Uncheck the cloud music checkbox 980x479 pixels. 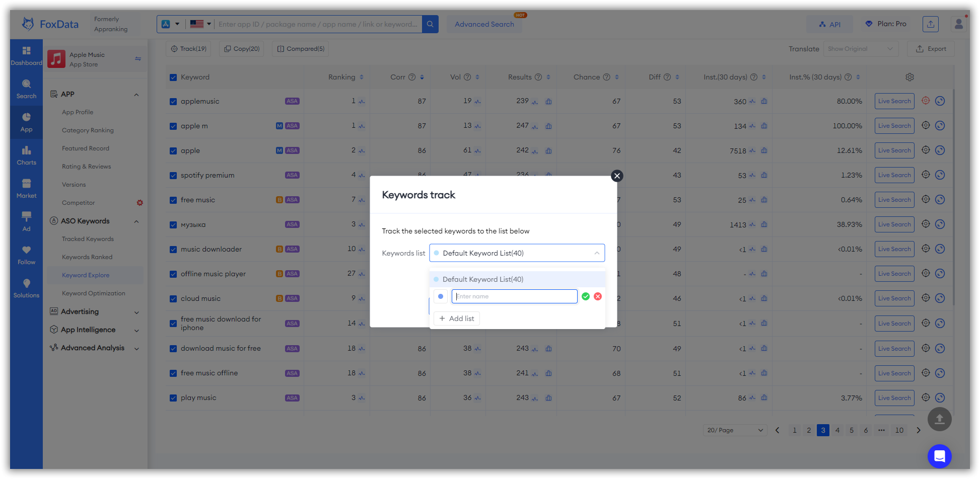tap(173, 299)
